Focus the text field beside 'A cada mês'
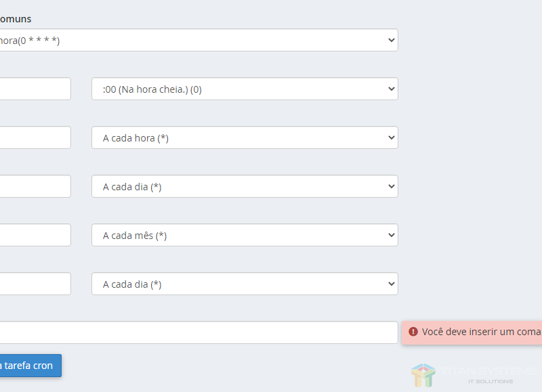The height and width of the screenshot is (392, 542). click(x=34, y=235)
